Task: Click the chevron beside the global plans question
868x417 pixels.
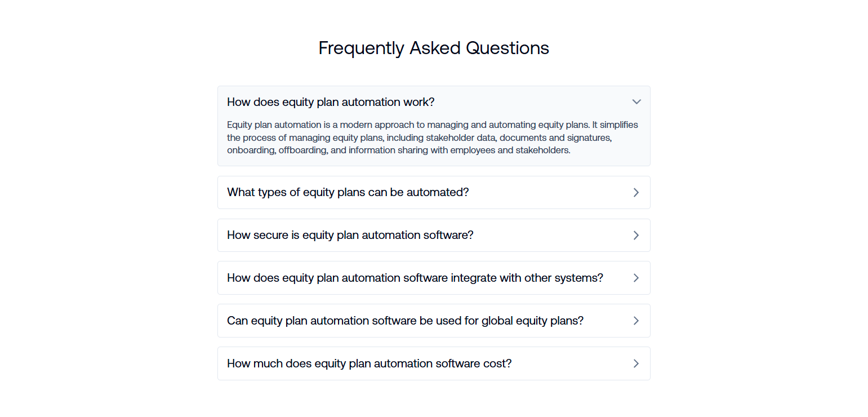Action: pyautogui.click(x=636, y=321)
